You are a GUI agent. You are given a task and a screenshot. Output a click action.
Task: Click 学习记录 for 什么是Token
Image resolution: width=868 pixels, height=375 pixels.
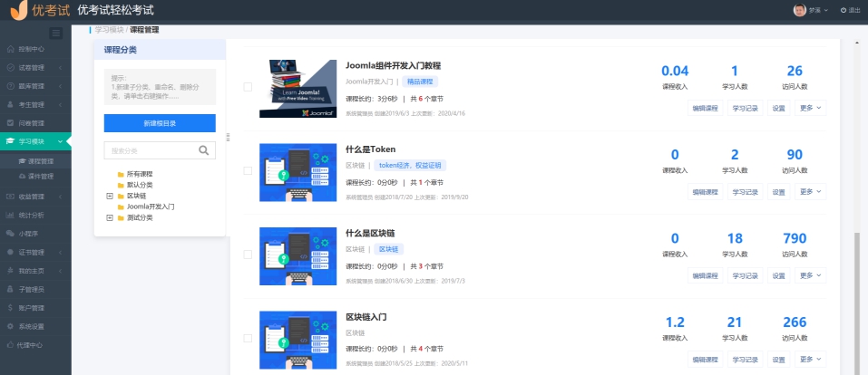point(746,191)
